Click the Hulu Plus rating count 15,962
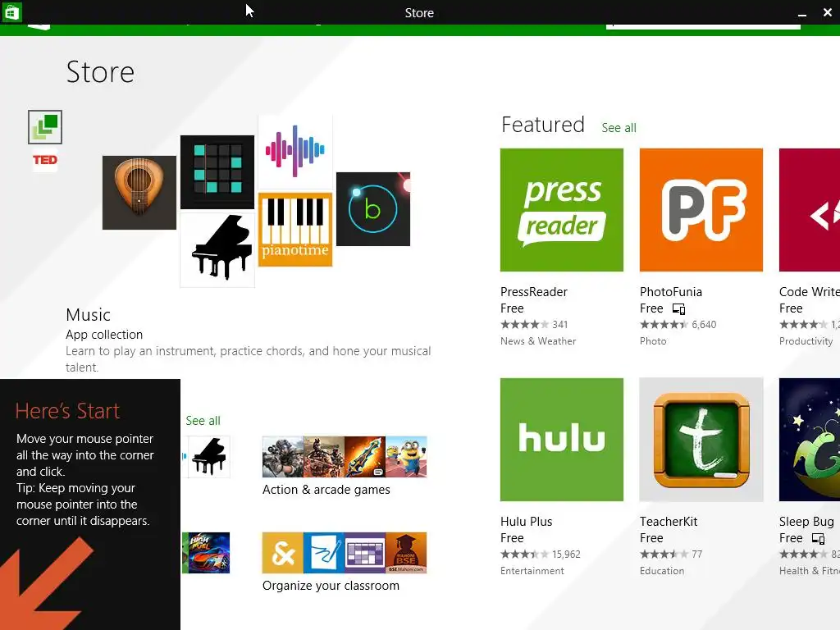Image resolution: width=840 pixels, height=630 pixels. point(566,555)
